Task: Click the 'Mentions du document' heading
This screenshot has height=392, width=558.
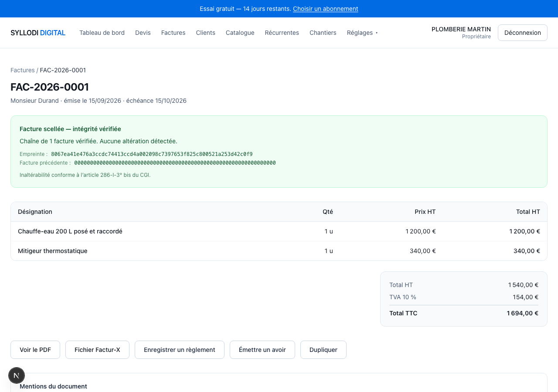Action: point(53,386)
